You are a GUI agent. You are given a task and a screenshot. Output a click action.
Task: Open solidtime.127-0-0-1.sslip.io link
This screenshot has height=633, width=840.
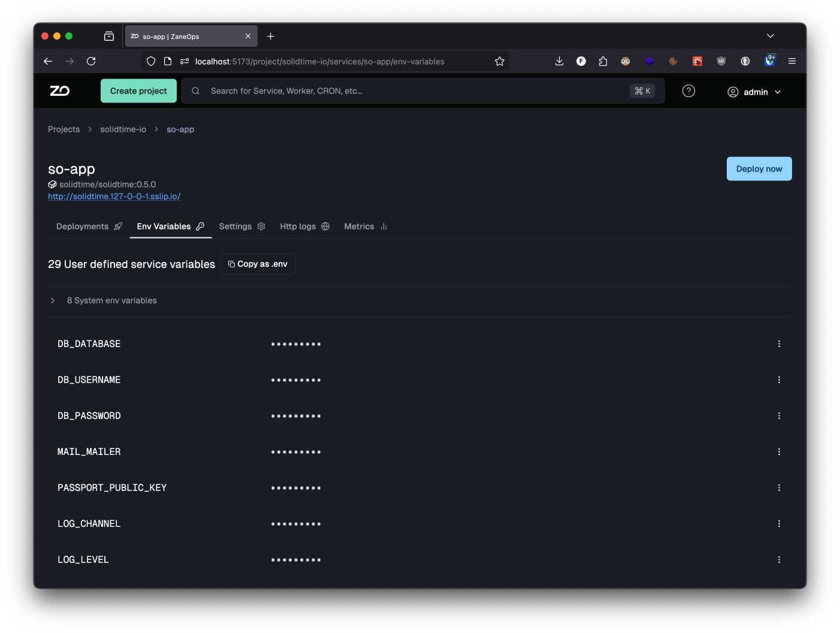[114, 197]
